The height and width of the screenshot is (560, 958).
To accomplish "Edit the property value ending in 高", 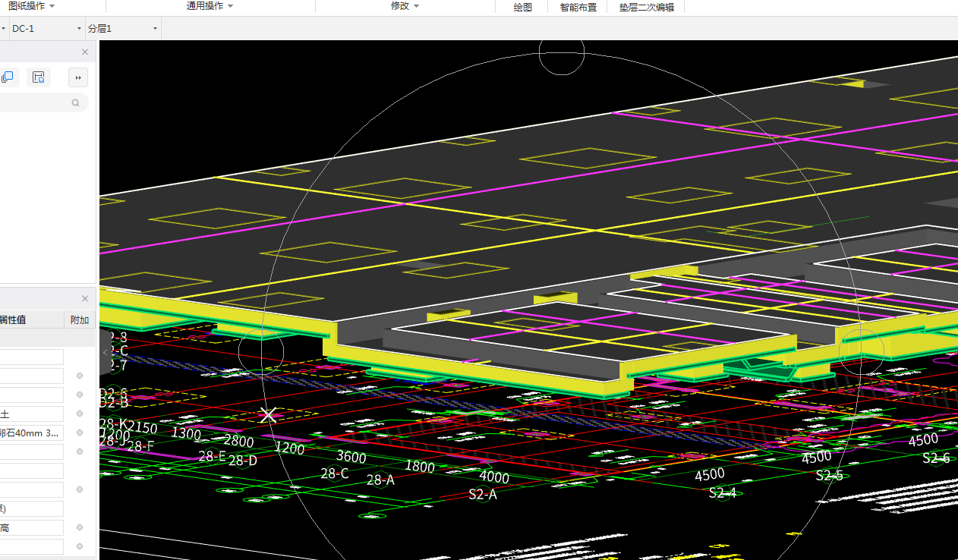I will point(32,527).
